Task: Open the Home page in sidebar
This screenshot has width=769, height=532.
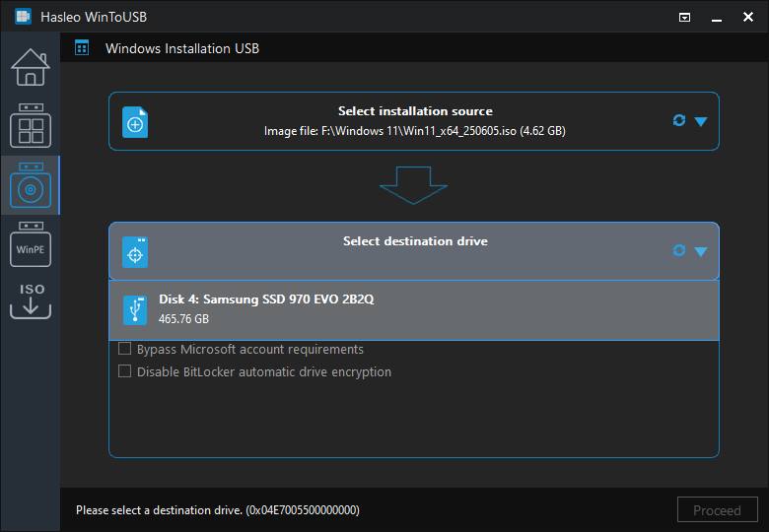Action: click(x=31, y=68)
